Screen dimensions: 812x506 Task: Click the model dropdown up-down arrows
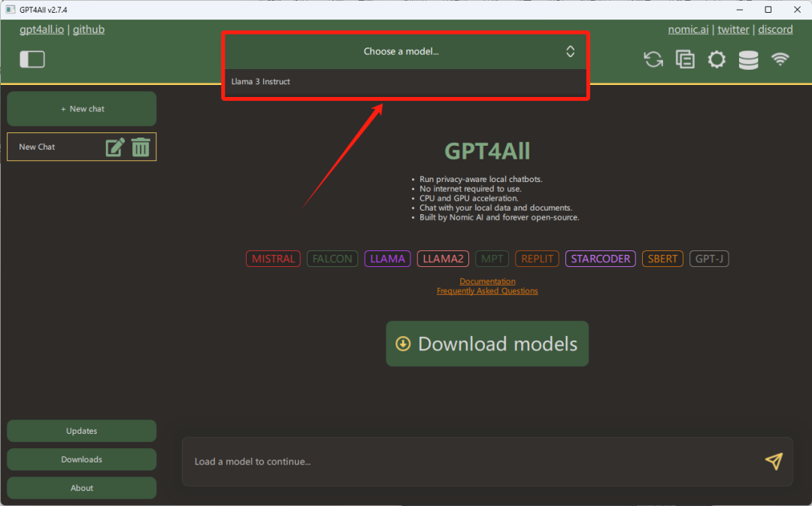pyautogui.click(x=570, y=51)
